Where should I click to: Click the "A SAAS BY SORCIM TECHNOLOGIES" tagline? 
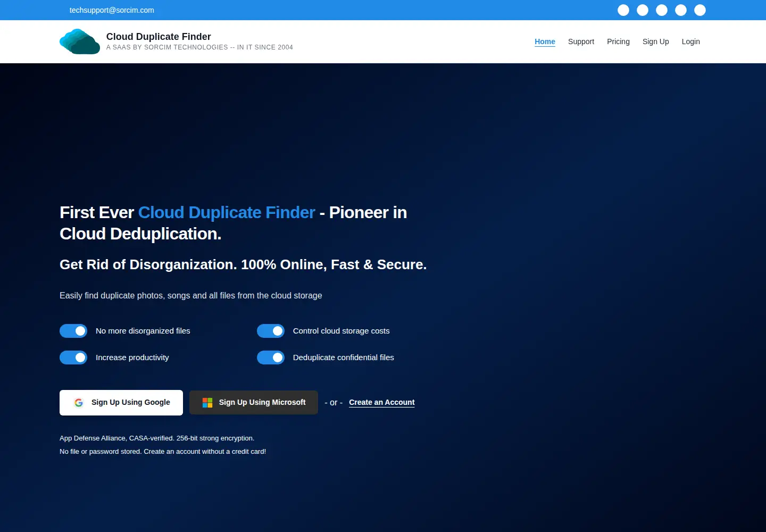(x=199, y=47)
